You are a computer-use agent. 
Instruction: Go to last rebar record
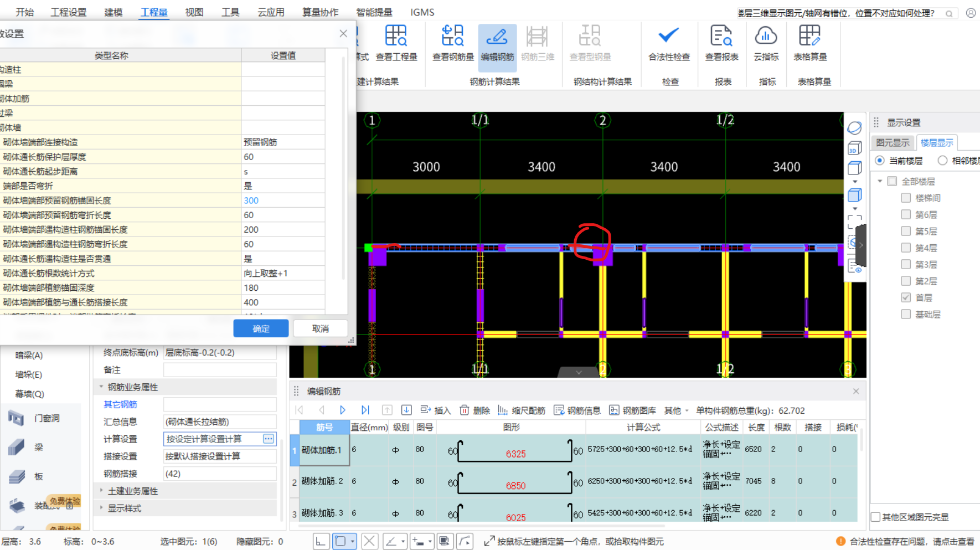[365, 410]
